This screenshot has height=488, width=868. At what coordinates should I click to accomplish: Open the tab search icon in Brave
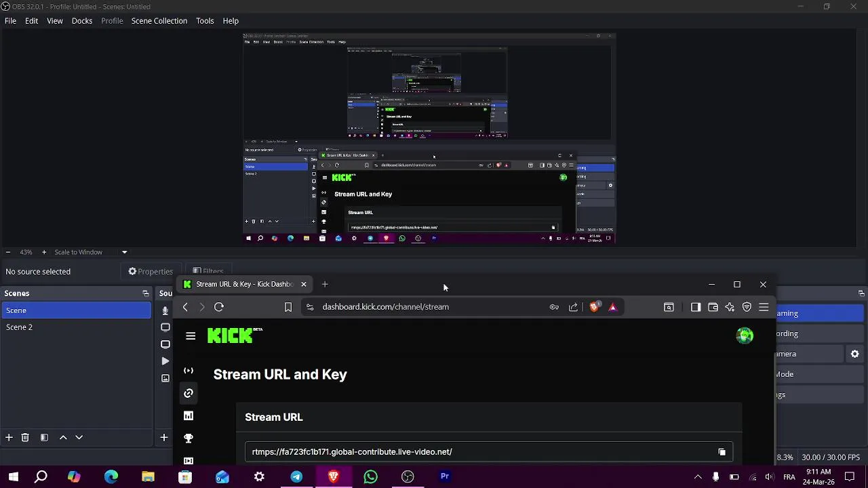tap(669, 307)
